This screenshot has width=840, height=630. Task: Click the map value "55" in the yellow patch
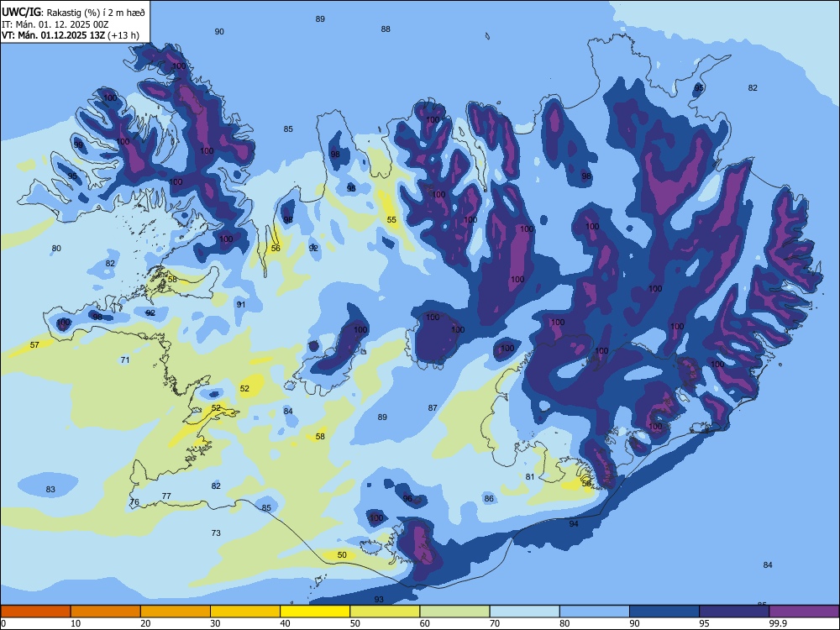pos(391,219)
